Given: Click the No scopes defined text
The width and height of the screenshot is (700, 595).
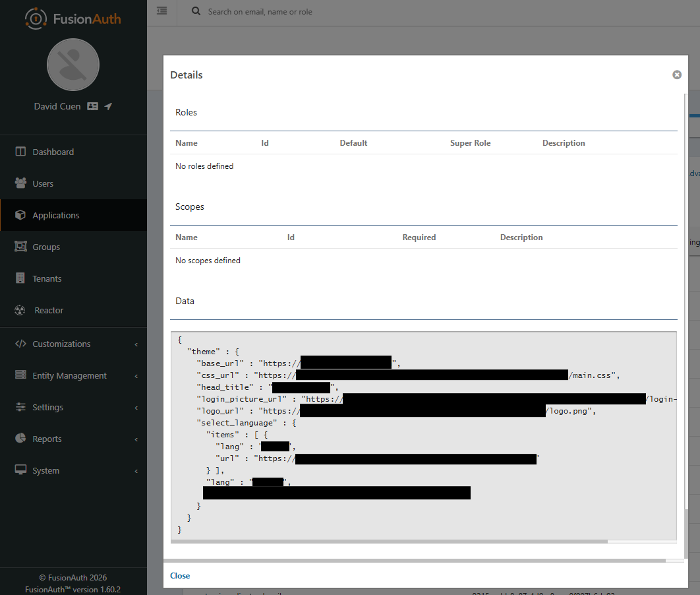Looking at the screenshot, I should tap(208, 261).
